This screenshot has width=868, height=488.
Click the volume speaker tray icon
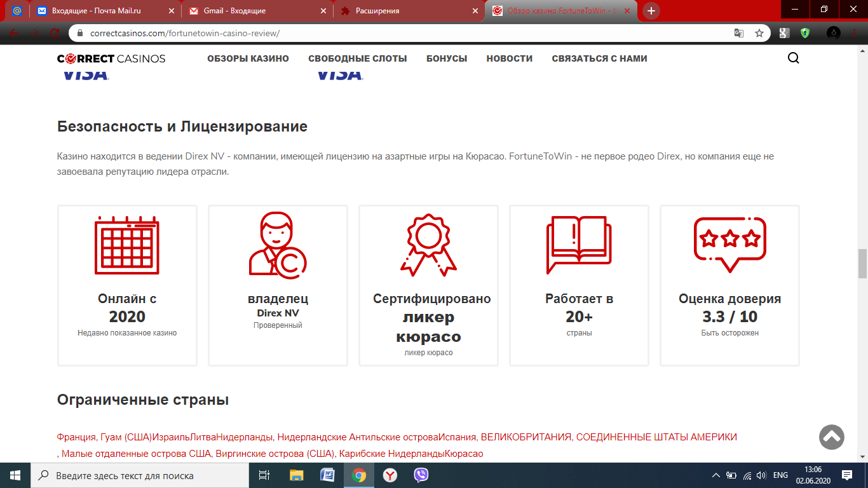pos(761,475)
